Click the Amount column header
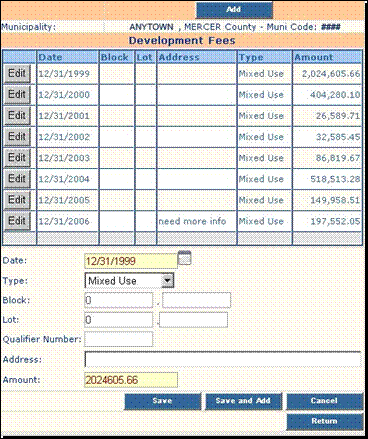The height and width of the screenshot is (439, 368). point(327,57)
